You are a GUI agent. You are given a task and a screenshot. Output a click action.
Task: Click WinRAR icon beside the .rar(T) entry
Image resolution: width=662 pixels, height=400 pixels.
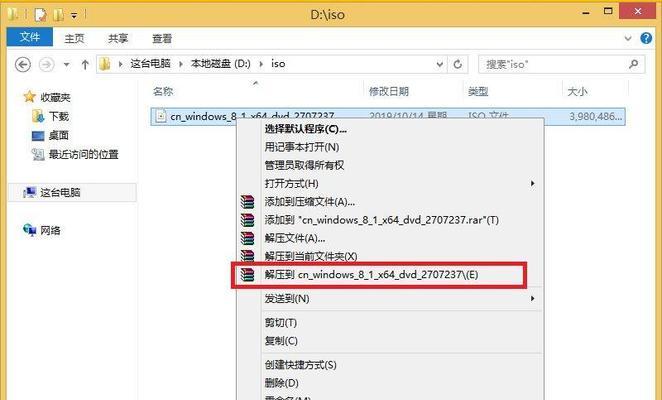pyautogui.click(x=247, y=220)
